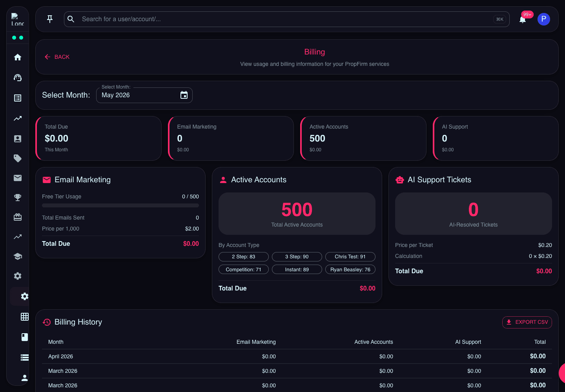Viewport: 565px width, 392px height.
Task: Click the 500 Total Active Accounts figure
Action: click(297, 210)
